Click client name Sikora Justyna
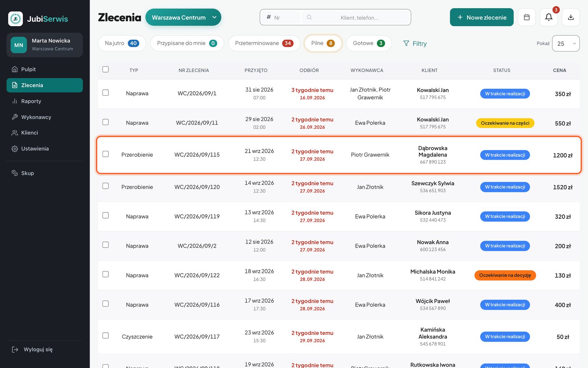 coord(433,213)
